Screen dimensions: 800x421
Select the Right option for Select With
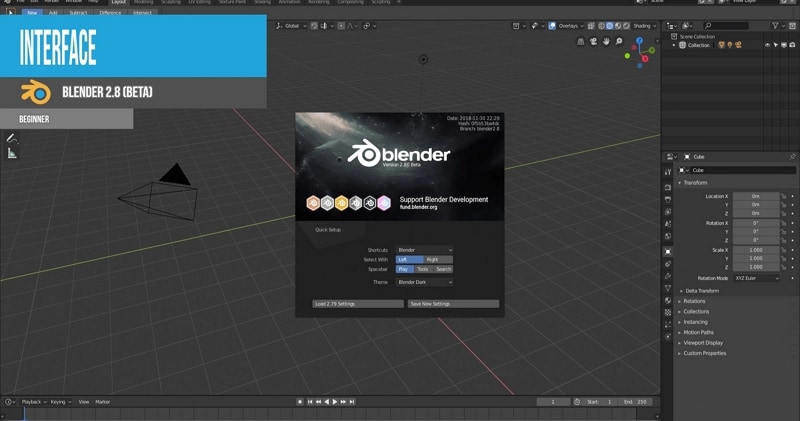pos(438,260)
